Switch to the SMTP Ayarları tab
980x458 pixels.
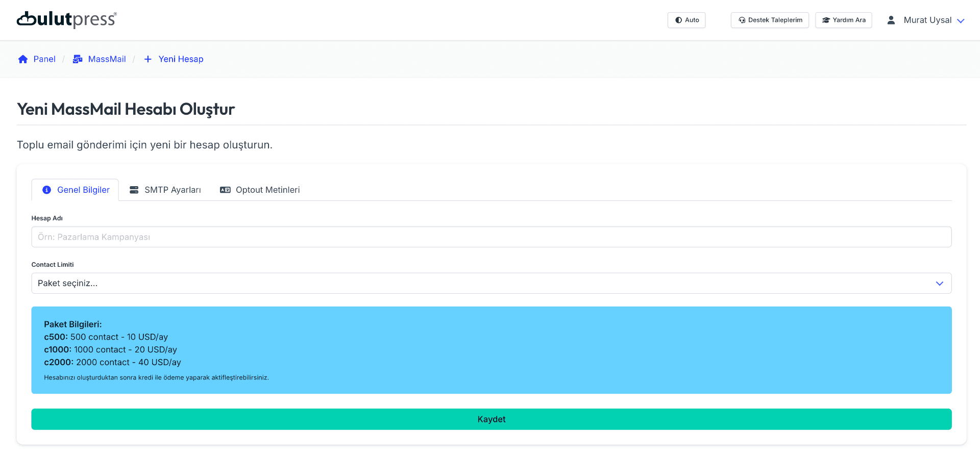pos(172,190)
